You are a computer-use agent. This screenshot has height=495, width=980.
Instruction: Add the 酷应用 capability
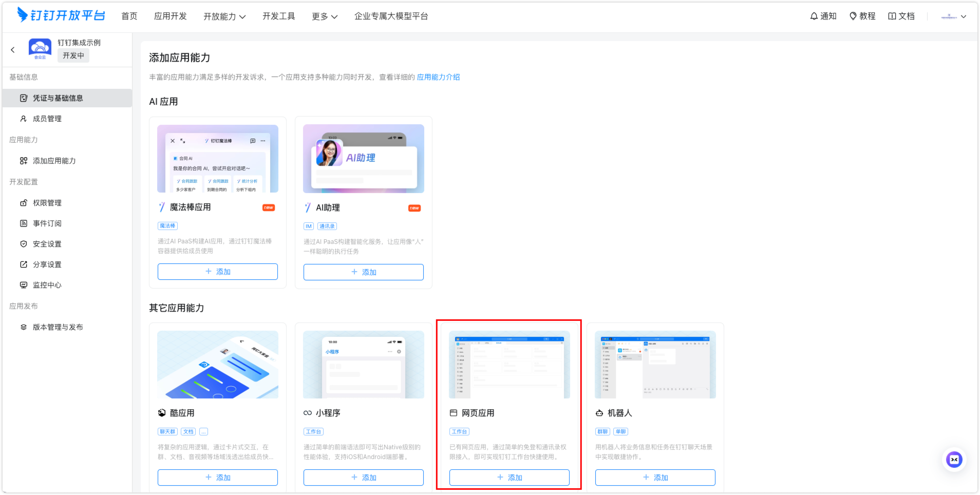coord(218,478)
